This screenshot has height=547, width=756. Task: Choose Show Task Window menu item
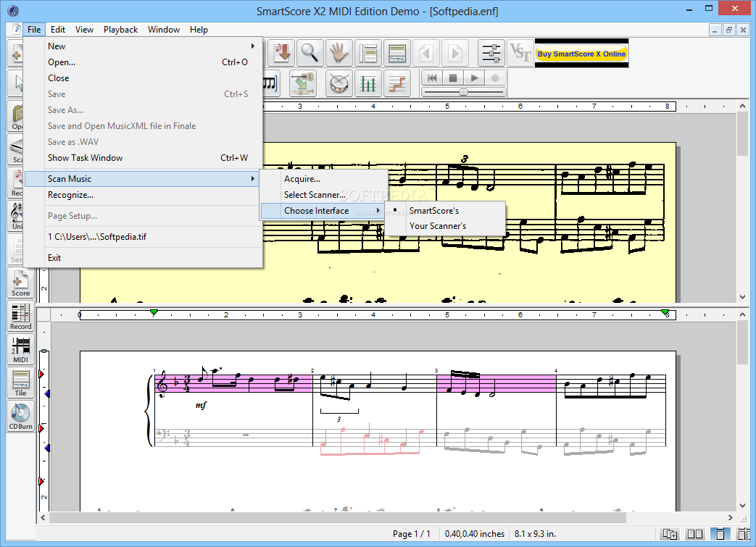[x=143, y=158]
